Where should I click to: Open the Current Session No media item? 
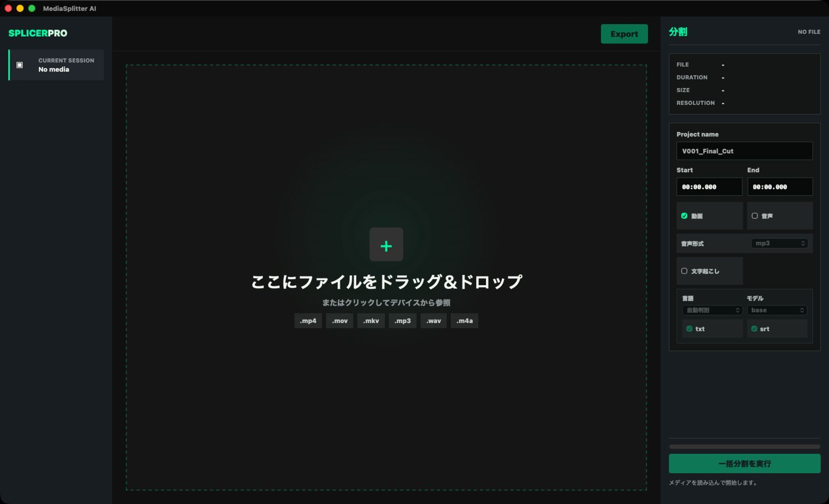[56, 65]
